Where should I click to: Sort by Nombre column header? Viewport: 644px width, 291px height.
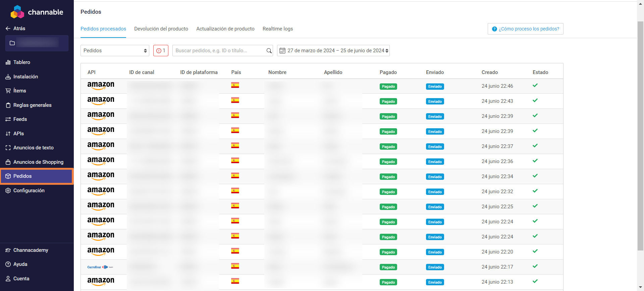(277, 72)
